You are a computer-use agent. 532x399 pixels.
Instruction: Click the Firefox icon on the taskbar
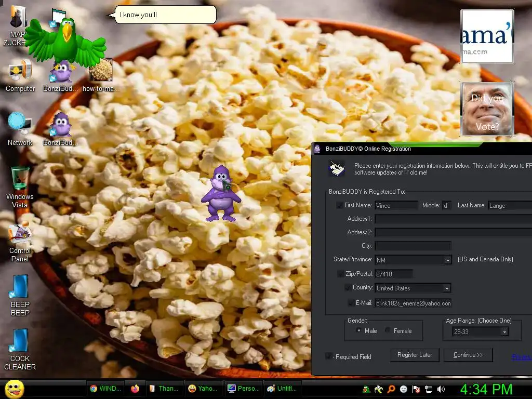click(135, 389)
